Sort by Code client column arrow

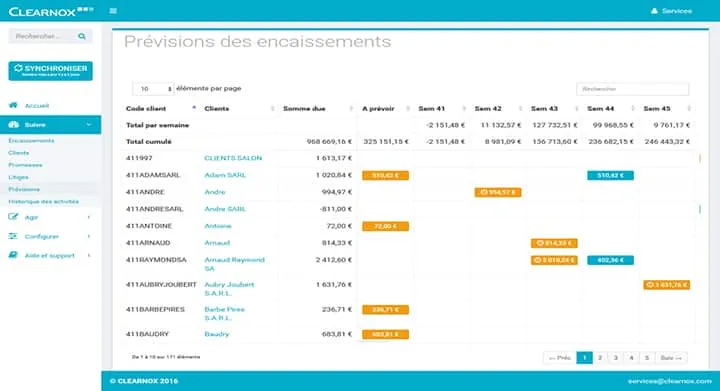point(194,108)
